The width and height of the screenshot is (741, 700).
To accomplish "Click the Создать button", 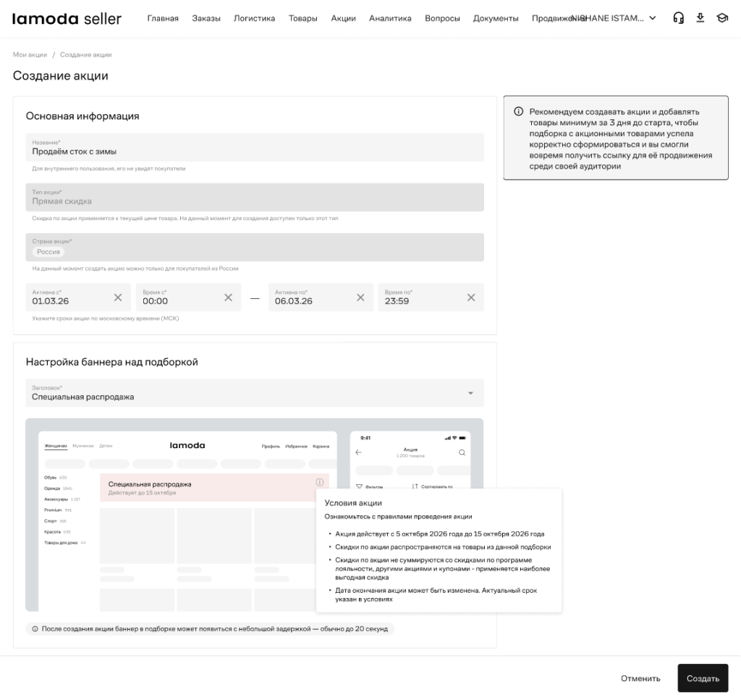I will tap(703, 678).
